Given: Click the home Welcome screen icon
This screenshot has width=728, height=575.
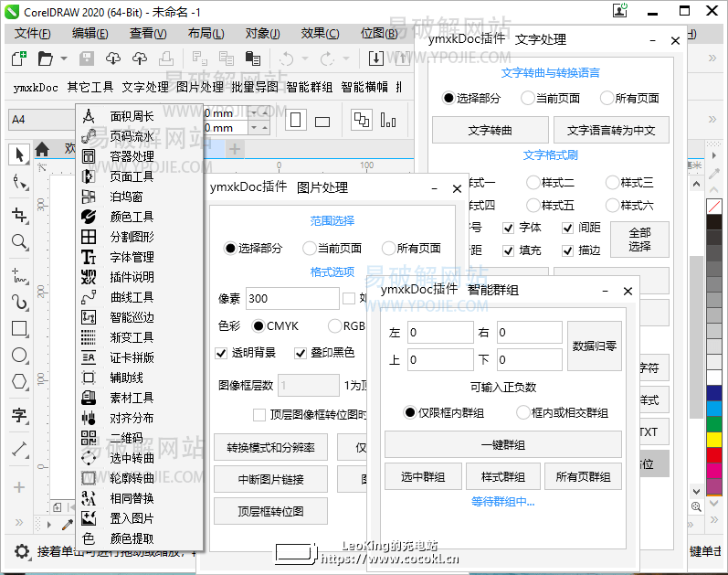Looking at the screenshot, I should [42, 149].
